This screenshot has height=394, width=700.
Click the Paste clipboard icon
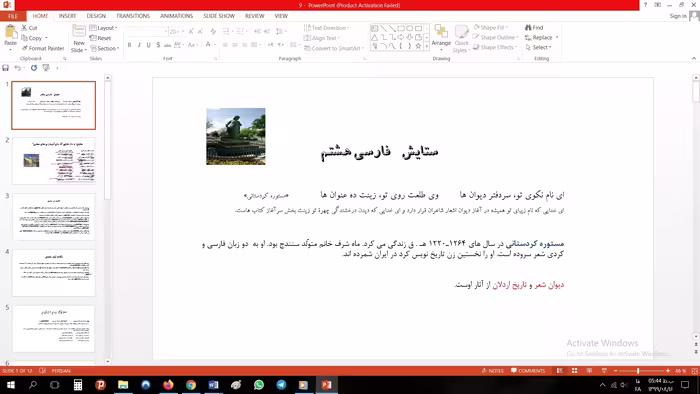point(10,32)
